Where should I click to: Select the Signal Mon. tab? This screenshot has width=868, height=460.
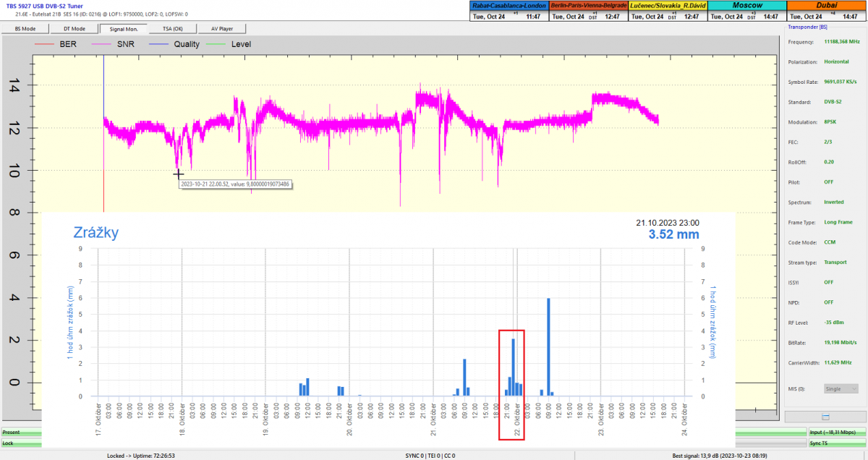(123, 29)
